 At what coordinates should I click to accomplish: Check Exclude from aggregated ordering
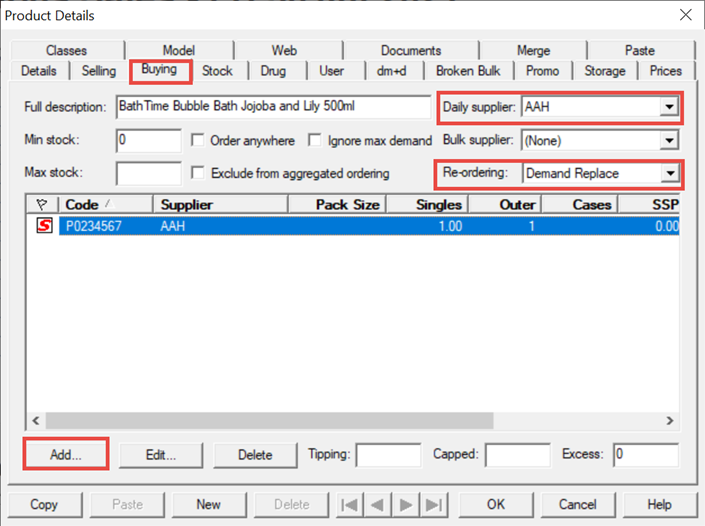198,173
